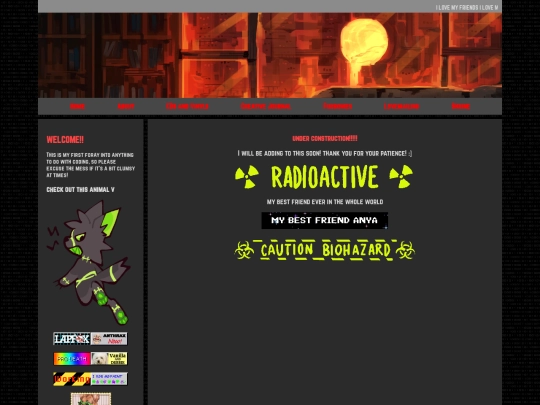Click the 'CHECK OUT THIS ANIMAL V' text
Screen dimensions: 540x405
tap(80, 189)
